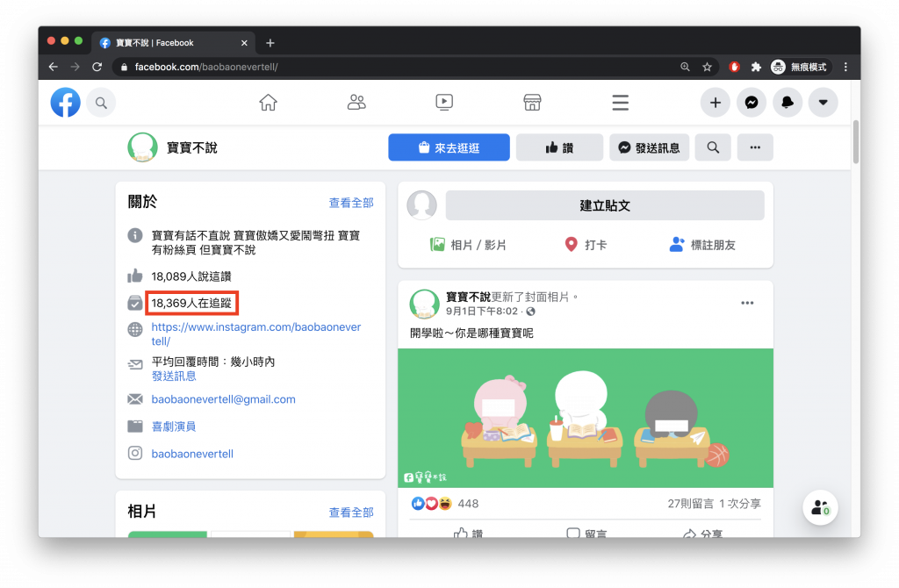Open post options ellipsis on cover update
This screenshot has width=899, height=588.
pos(747,303)
